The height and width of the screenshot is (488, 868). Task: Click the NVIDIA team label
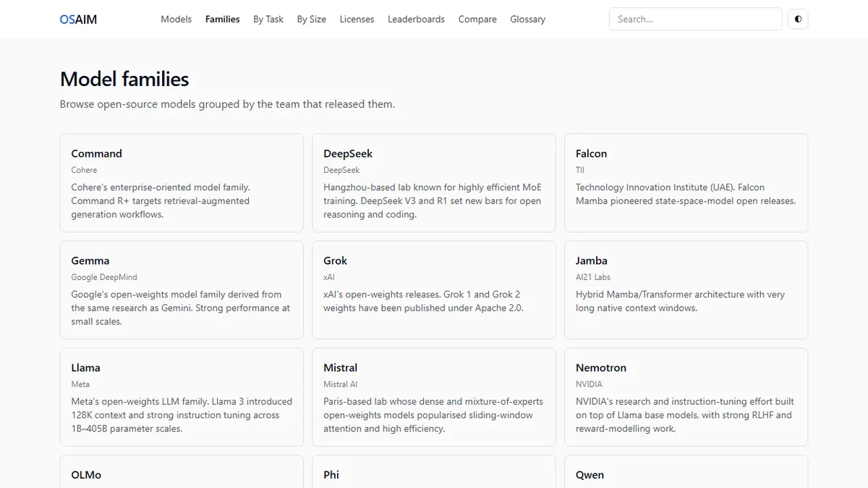pos(589,384)
